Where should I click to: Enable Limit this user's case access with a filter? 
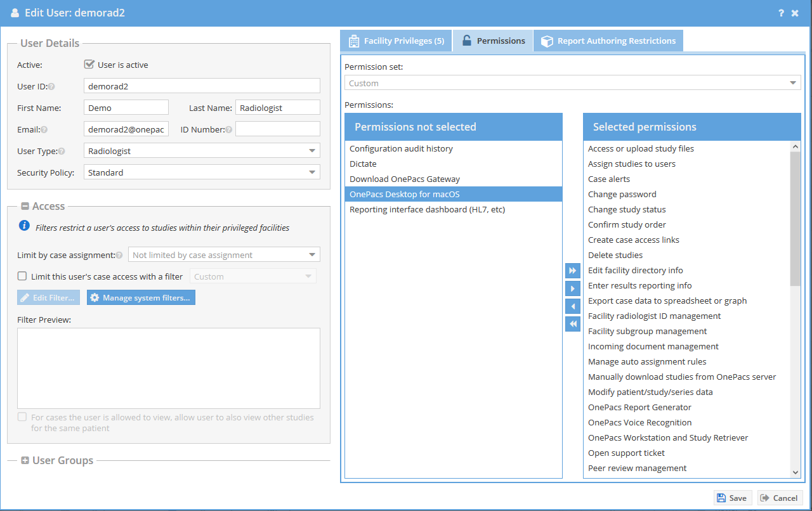[x=22, y=276]
